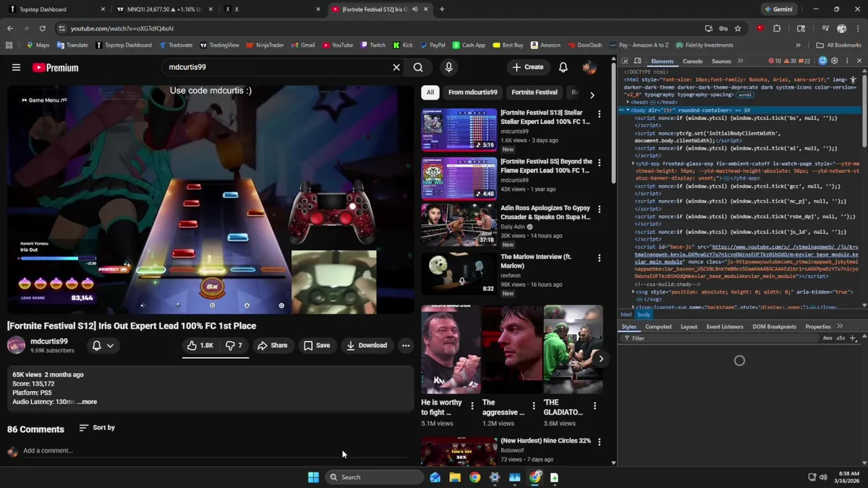Open YouTube notifications bell in header

563,67
